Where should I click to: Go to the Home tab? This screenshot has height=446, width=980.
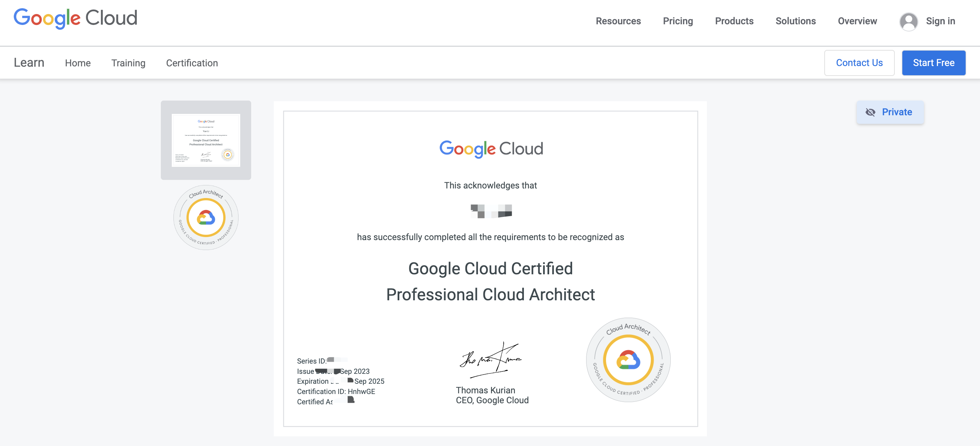(x=78, y=63)
